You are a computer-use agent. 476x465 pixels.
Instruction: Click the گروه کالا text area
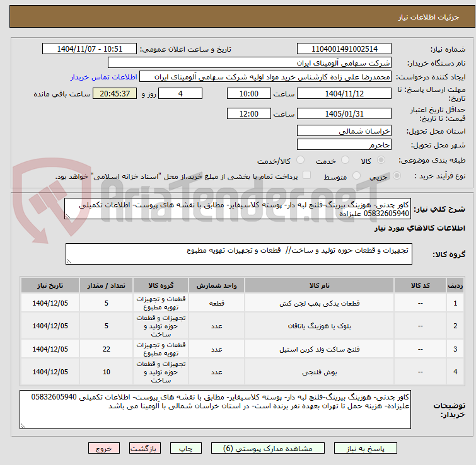[x=238, y=254]
